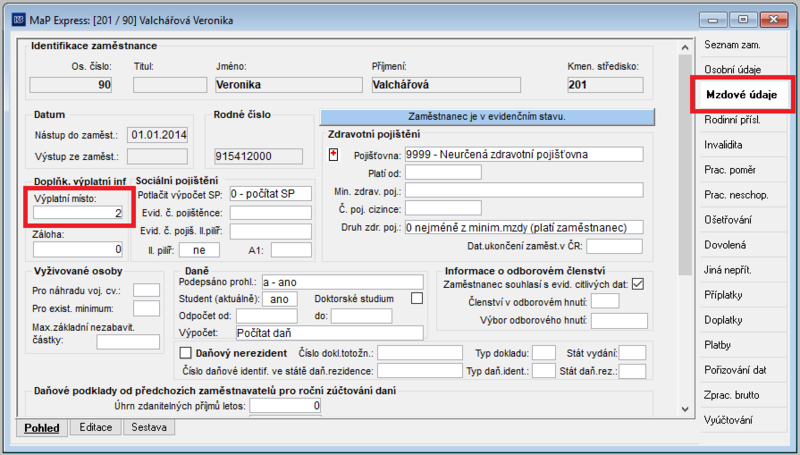Image resolution: width=800 pixels, height=455 pixels.
Task: Switch to the Pohled tab
Action: 42,427
